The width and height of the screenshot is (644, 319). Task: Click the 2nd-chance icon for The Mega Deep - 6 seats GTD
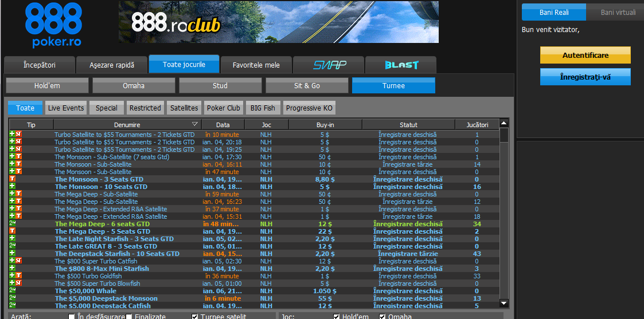click(x=12, y=224)
